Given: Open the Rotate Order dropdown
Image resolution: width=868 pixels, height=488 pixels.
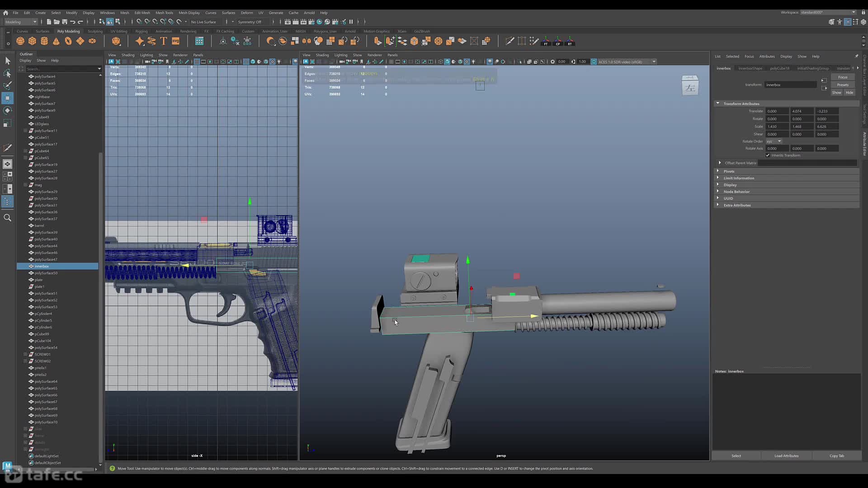Looking at the screenshot, I should (x=774, y=141).
